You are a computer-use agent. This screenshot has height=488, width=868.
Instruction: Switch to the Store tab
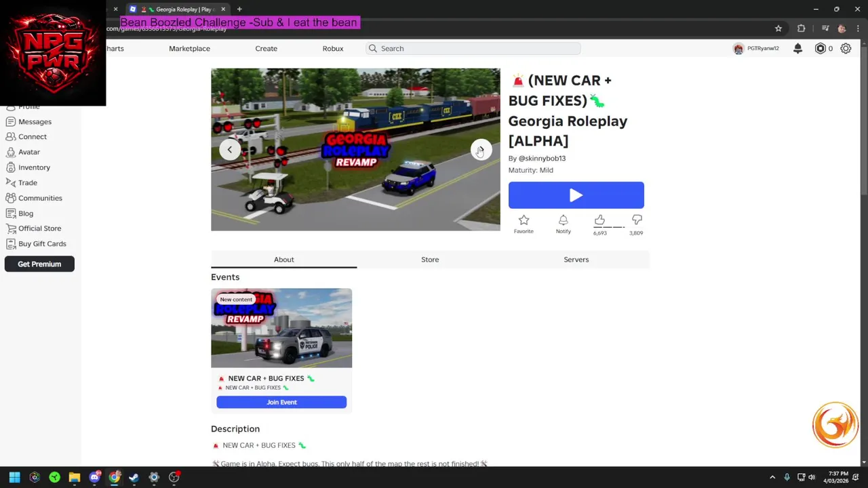coord(430,260)
